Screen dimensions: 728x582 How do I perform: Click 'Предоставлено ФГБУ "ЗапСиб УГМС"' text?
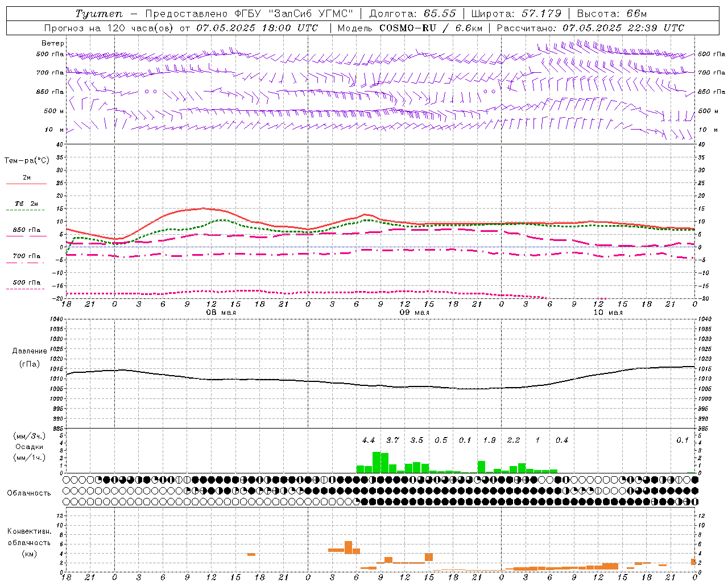[250, 14]
